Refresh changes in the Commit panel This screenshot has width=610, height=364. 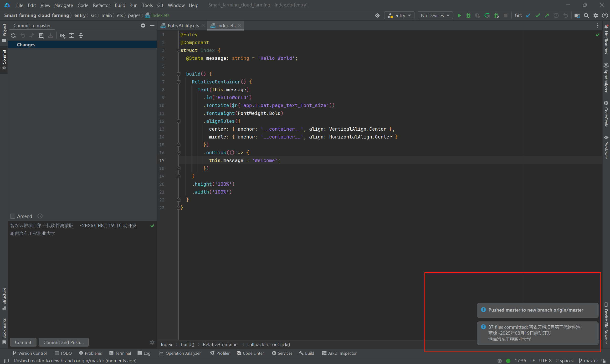click(x=13, y=36)
